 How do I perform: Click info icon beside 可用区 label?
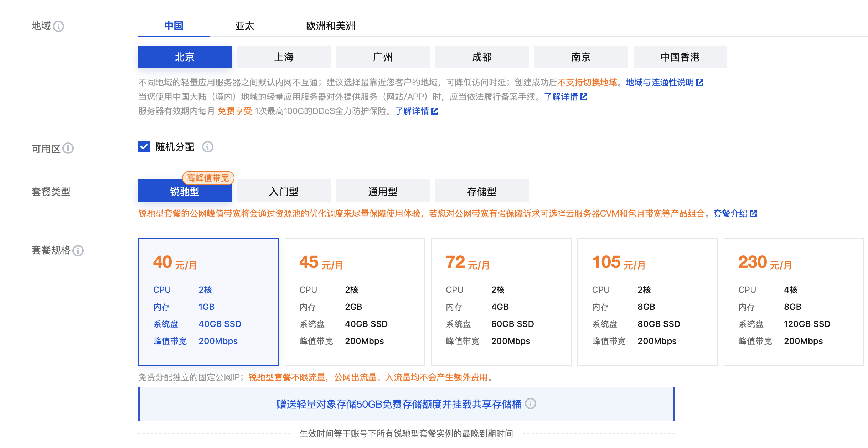pos(68,148)
